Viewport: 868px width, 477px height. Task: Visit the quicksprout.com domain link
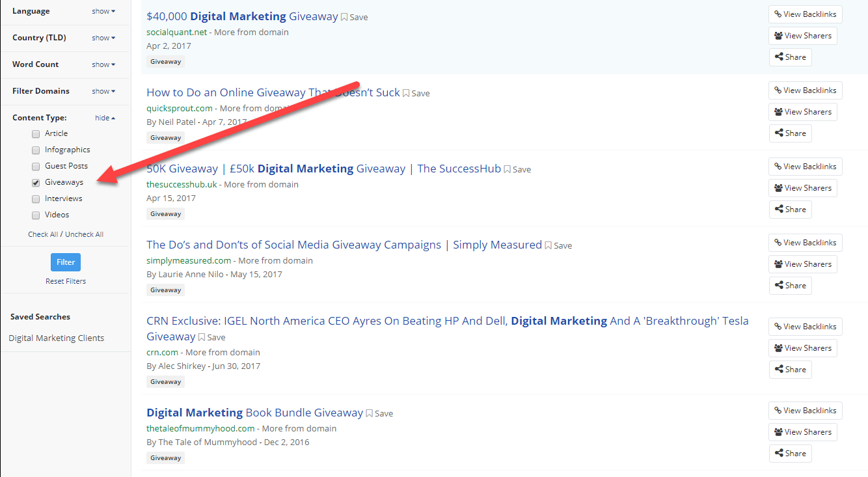click(180, 108)
